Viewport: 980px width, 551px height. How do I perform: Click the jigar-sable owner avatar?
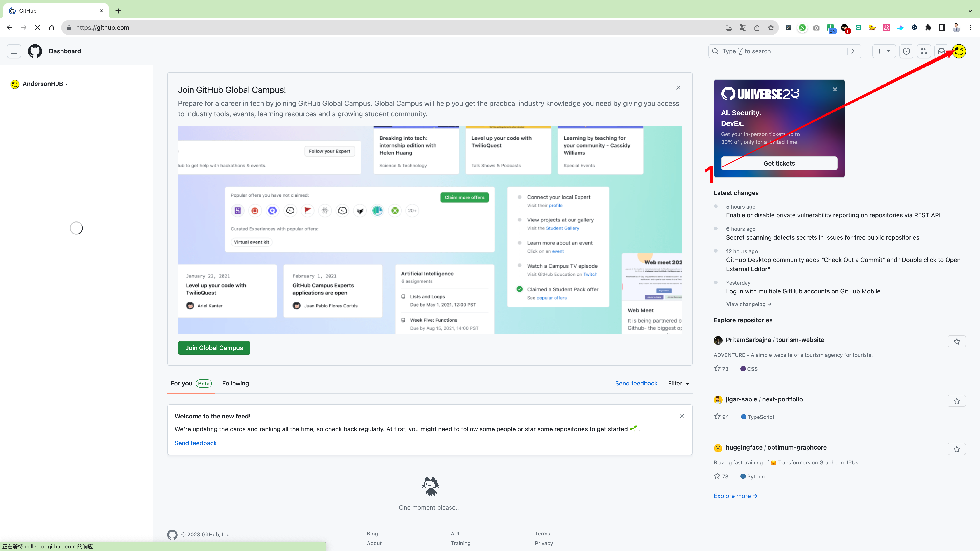point(718,400)
